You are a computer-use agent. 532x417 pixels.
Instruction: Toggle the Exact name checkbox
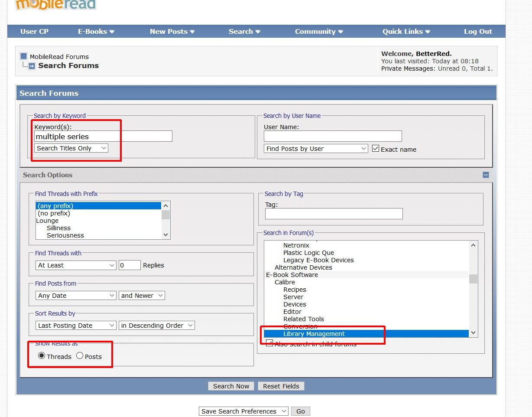pyautogui.click(x=376, y=148)
